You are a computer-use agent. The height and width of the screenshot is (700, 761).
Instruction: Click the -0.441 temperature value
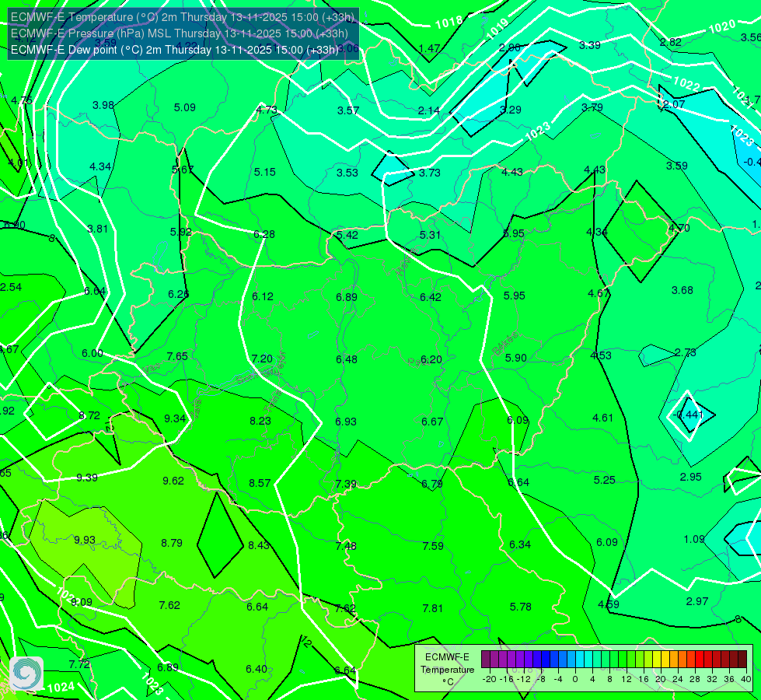coord(688,415)
